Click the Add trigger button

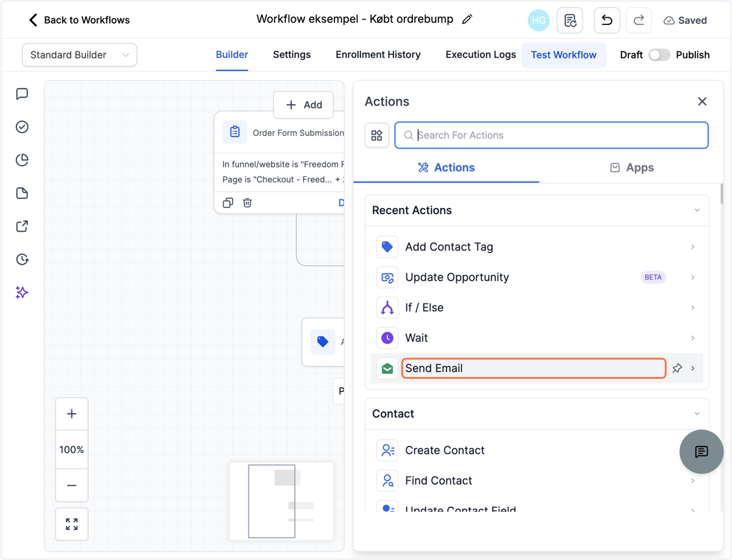tap(304, 105)
